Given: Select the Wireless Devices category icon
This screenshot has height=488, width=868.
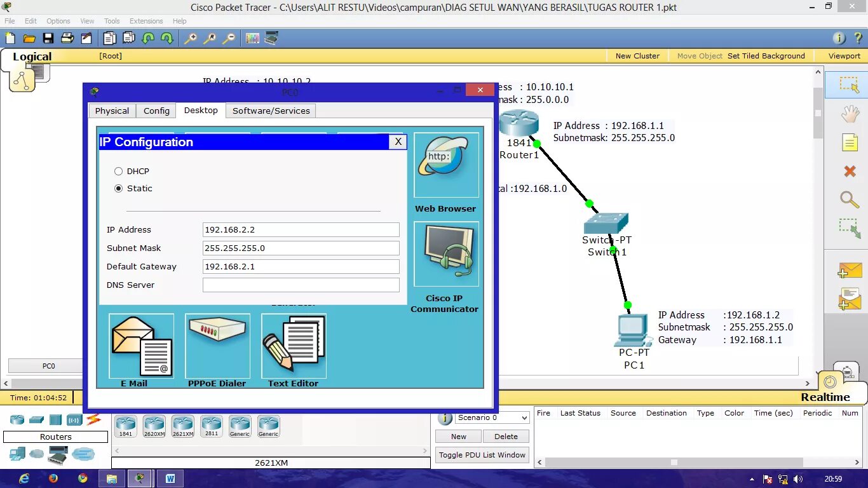Looking at the screenshot, I should tap(74, 420).
